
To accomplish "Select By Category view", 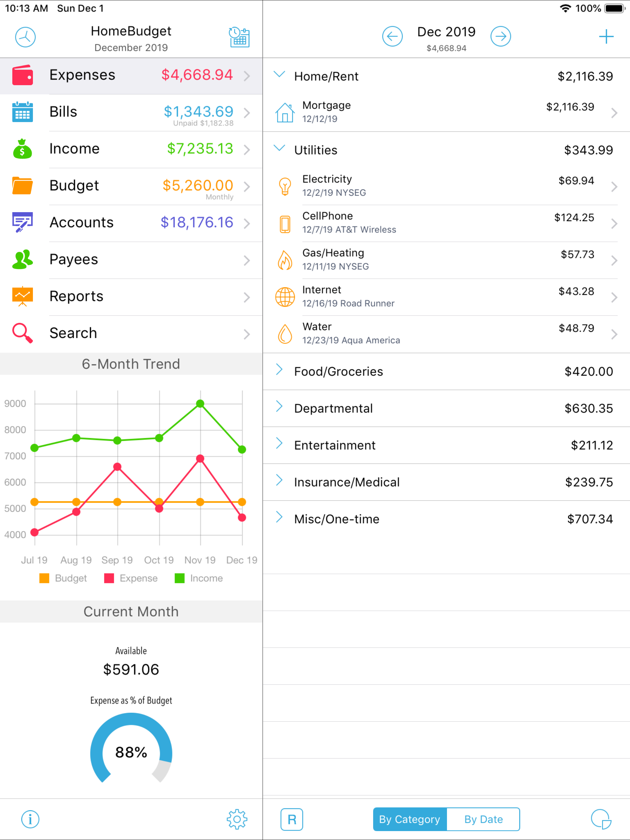I will (x=410, y=819).
